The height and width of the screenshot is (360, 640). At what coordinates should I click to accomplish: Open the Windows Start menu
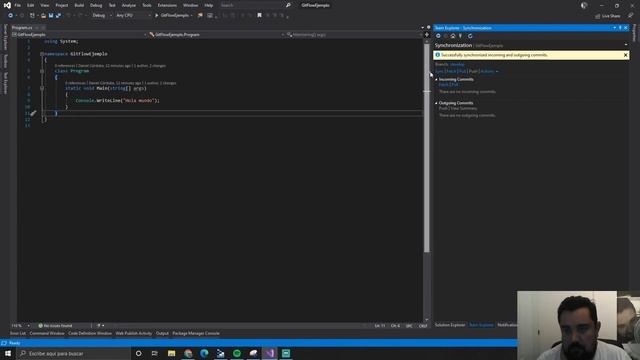(x=8, y=353)
